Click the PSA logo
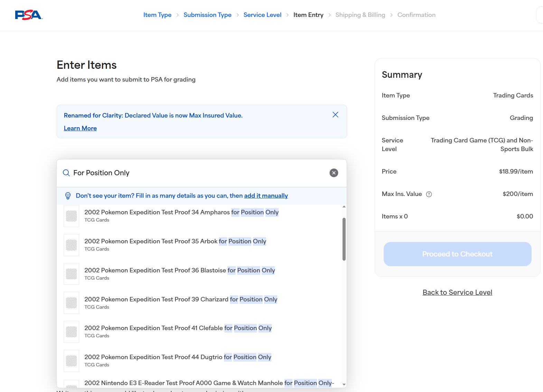The image size is (543, 392). click(x=29, y=15)
